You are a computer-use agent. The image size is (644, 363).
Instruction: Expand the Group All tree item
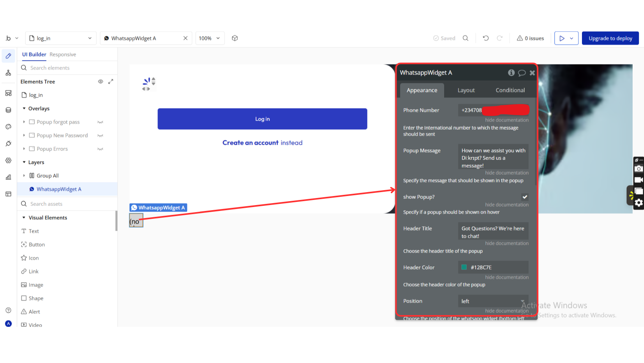(24, 176)
